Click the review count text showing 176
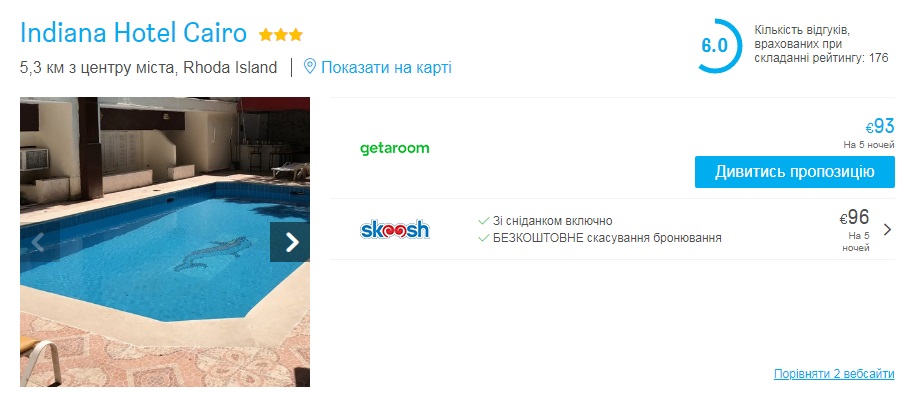This screenshot has width=911, height=400. click(821, 44)
